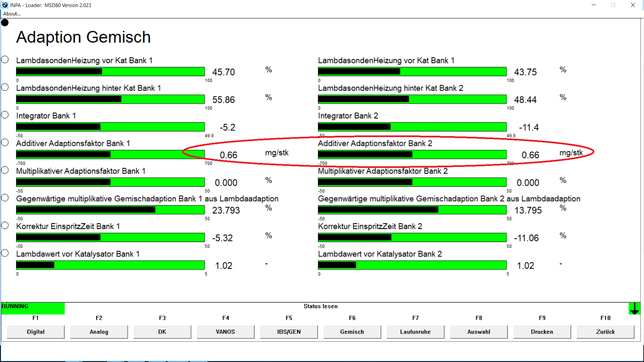Click the Integrator Bank 2 bar gauge
The height and width of the screenshot is (362, 644).
[x=412, y=127]
